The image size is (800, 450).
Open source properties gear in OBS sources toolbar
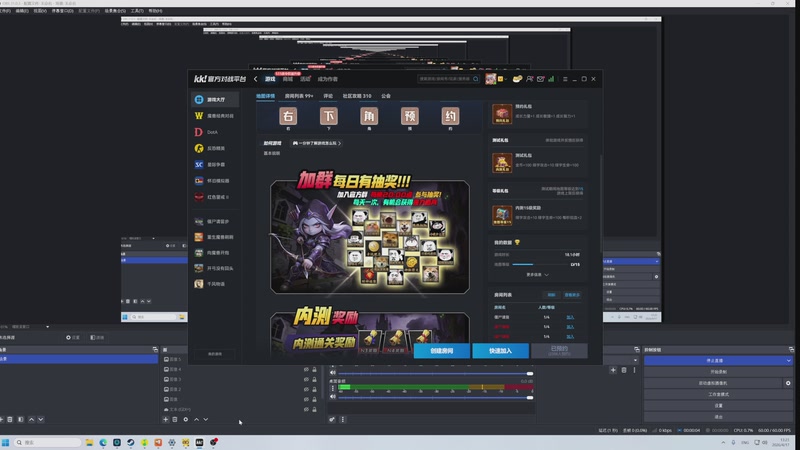click(x=186, y=419)
